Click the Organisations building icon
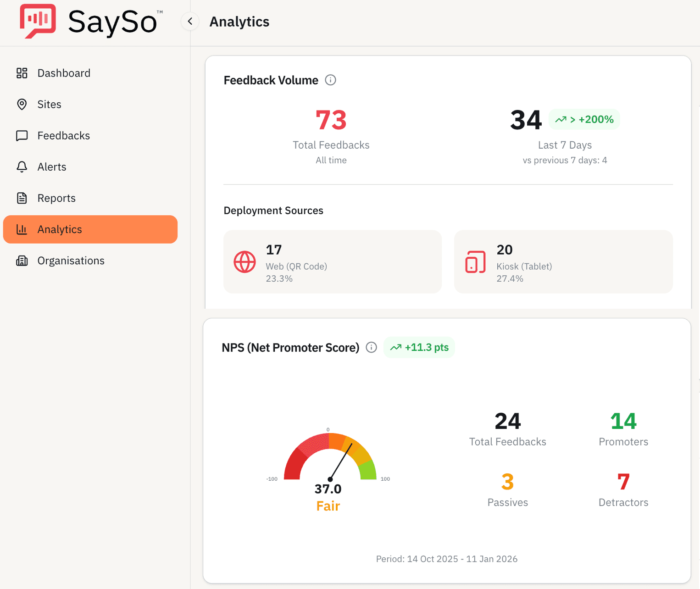700x589 pixels. pos(22,260)
